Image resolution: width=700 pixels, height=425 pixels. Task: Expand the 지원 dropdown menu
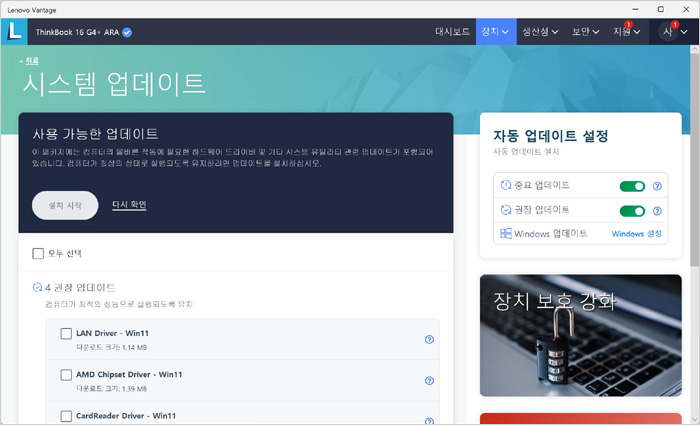tap(626, 32)
